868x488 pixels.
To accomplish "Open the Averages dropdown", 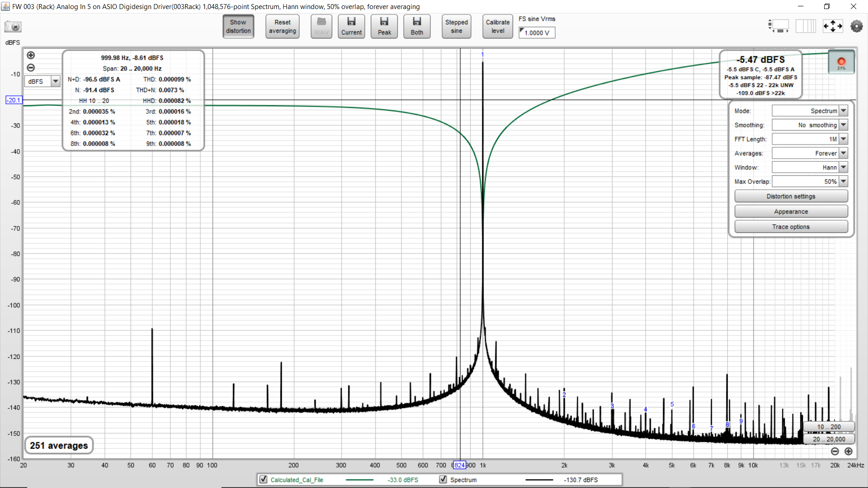I will pyautogui.click(x=810, y=153).
